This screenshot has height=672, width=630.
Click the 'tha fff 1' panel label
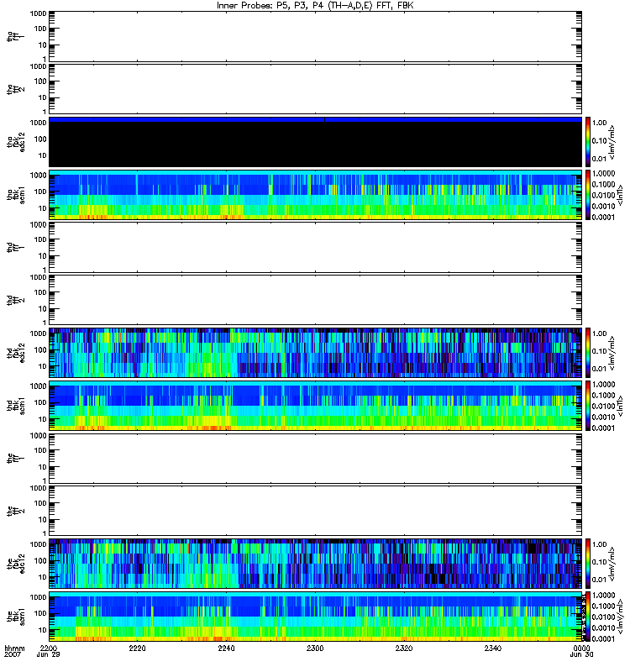15,36
